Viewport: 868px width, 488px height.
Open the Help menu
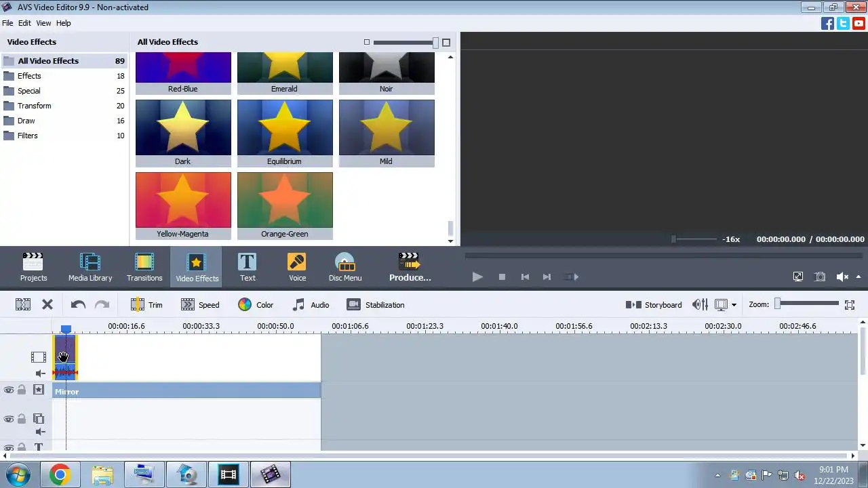[63, 23]
